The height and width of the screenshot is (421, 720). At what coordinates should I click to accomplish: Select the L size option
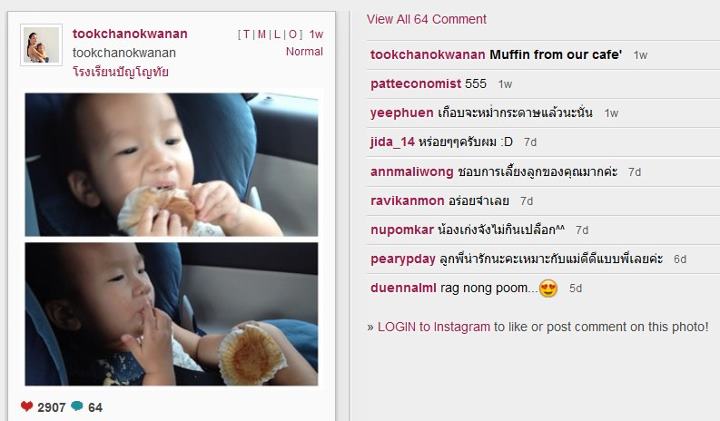[277, 34]
